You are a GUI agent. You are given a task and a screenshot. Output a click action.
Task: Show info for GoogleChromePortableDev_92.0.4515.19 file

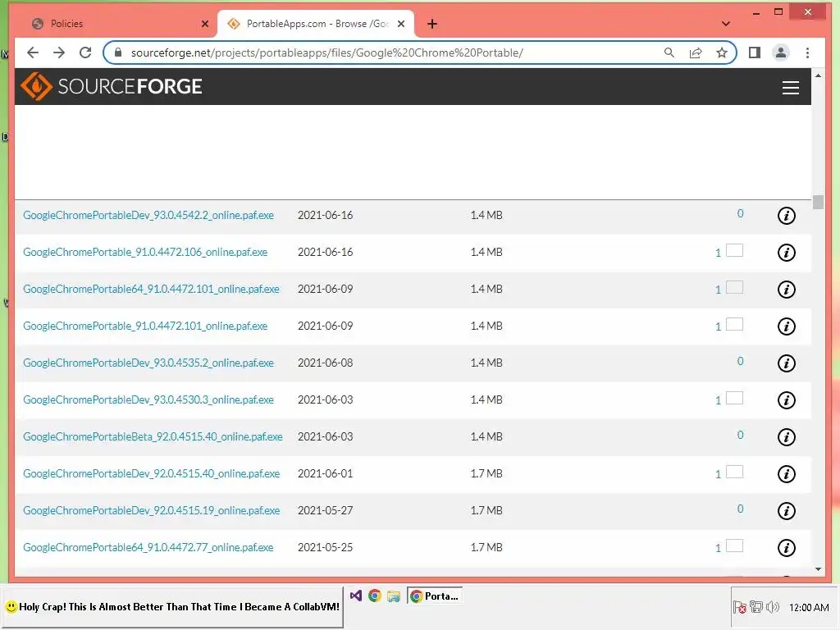click(786, 511)
